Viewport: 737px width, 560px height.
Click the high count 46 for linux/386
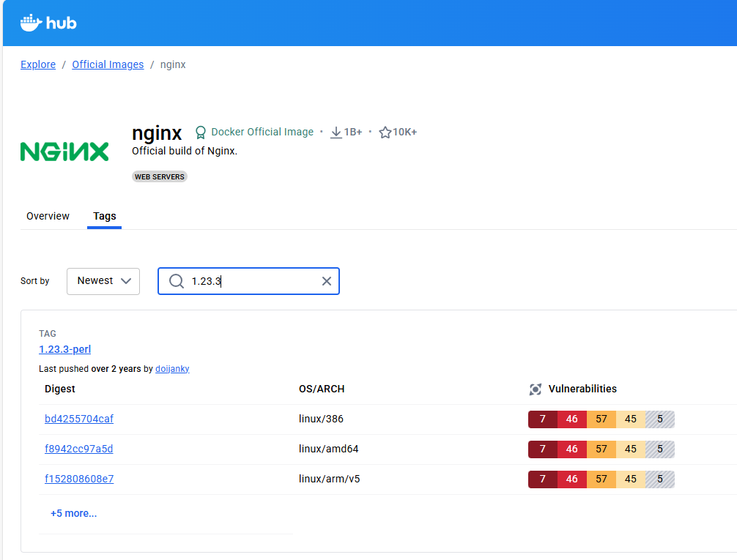[572, 419]
